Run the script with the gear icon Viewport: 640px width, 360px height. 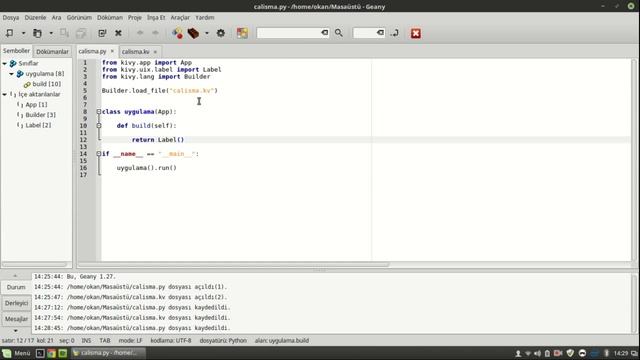tap(221, 33)
